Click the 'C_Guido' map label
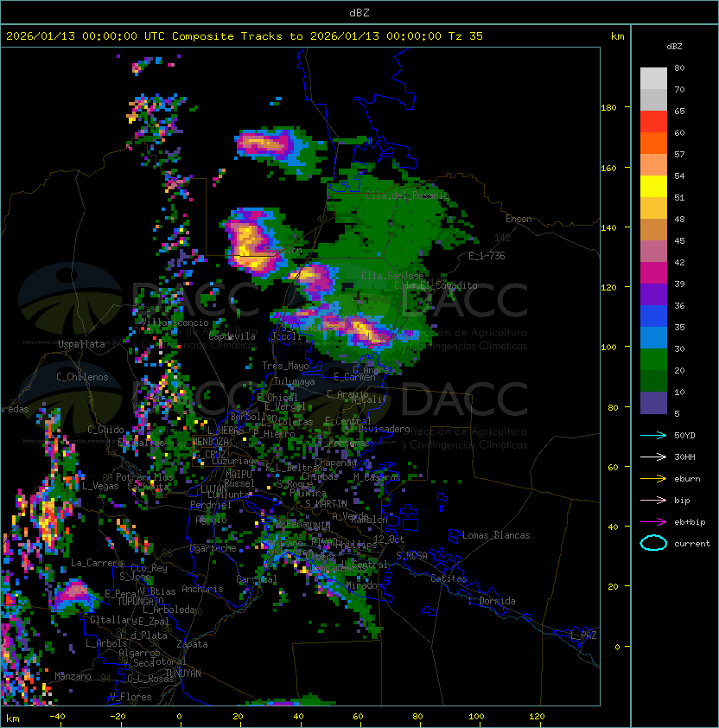The height and width of the screenshot is (728, 719). tap(105, 430)
